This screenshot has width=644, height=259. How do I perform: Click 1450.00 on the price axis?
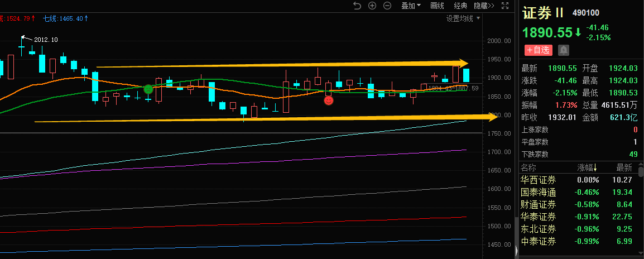499,244
